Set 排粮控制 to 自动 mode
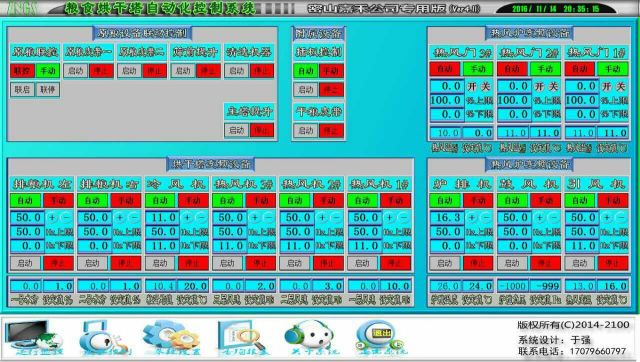Image resolution: width=640 pixels, height=362 pixels. 305,71
